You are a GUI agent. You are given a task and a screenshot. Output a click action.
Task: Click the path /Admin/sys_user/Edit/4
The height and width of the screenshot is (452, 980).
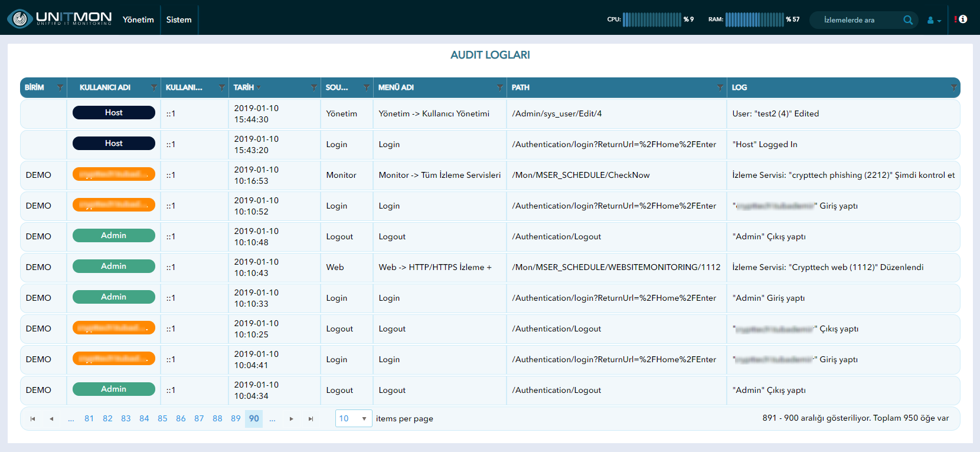click(557, 113)
